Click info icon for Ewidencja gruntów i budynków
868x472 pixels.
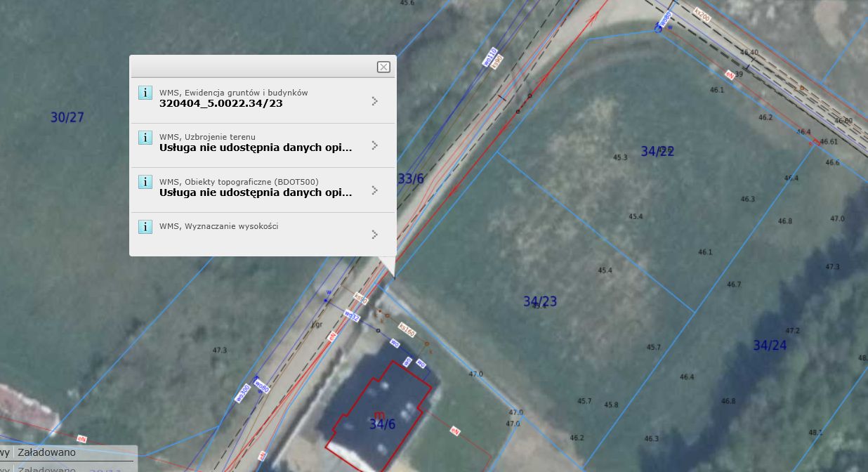(x=145, y=93)
